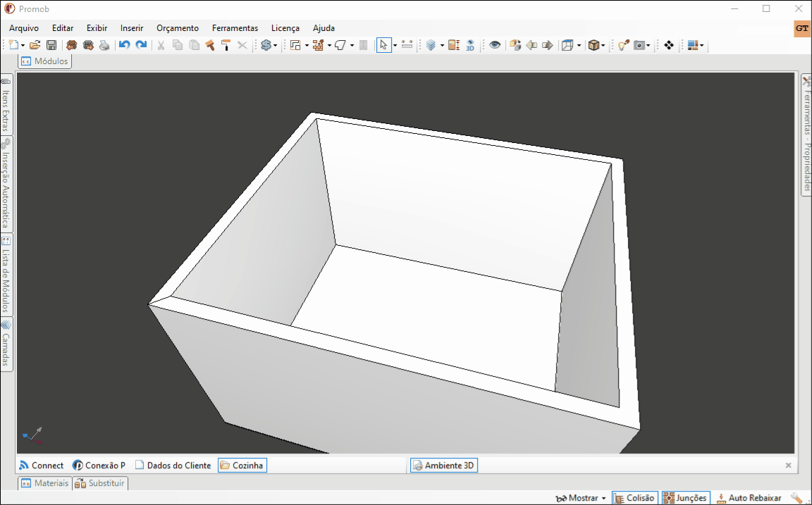This screenshot has height=505, width=812.
Task: Select the paint brush tool icon
Action: (x=210, y=45)
